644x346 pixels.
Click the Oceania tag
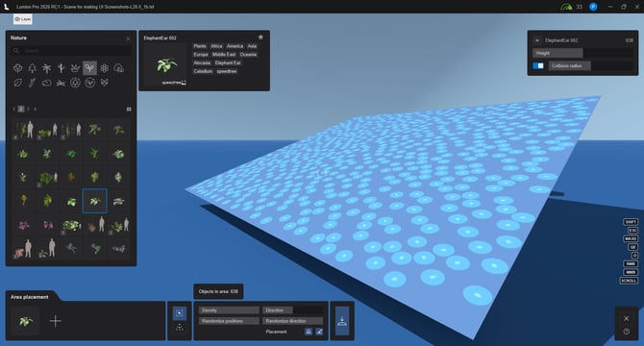click(x=248, y=55)
